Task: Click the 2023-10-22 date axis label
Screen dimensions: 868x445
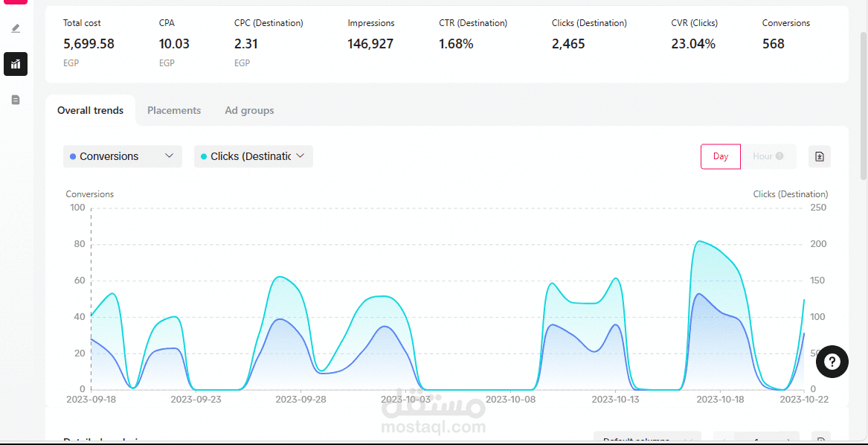Action: point(803,398)
